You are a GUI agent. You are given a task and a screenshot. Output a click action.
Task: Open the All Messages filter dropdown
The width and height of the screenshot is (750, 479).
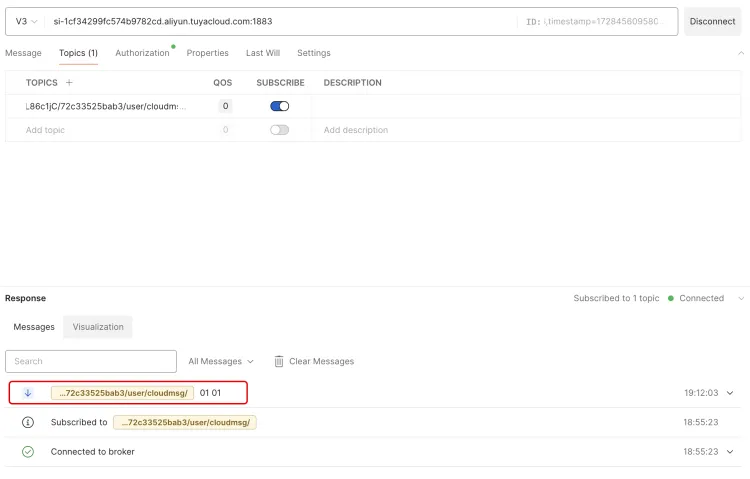(x=221, y=361)
